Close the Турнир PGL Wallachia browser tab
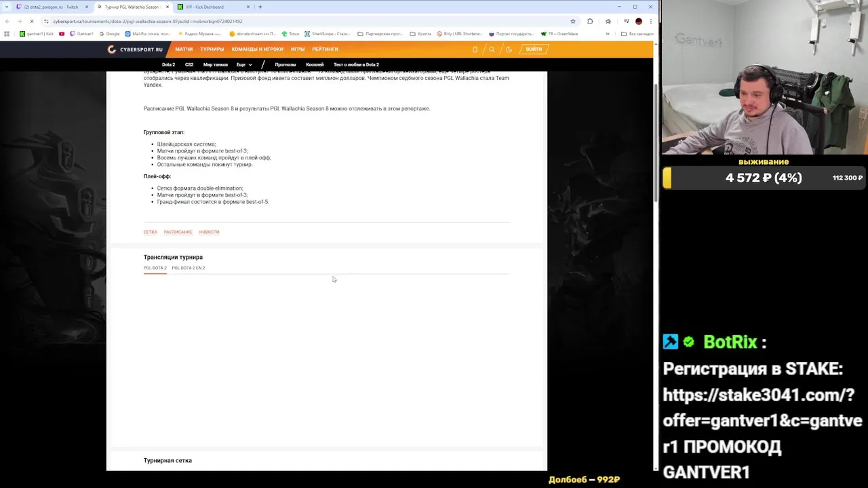This screenshot has width=868, height=488. 167,7
